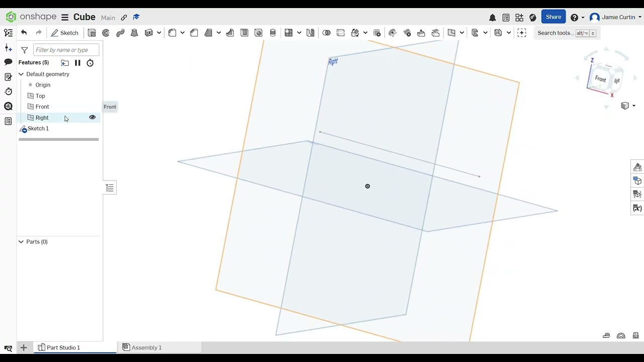644x362 pixels.
Task: Open the view cube display options dropdown
Action: 633,106
